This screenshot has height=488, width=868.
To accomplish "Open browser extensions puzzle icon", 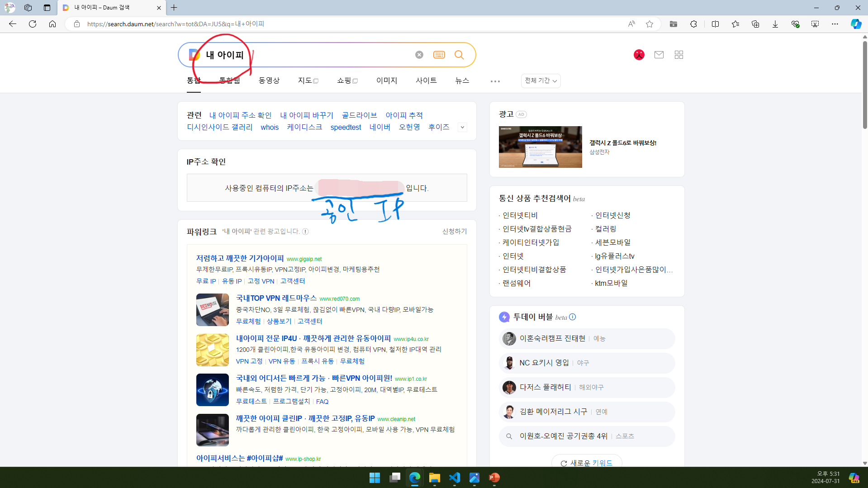I will 693,24.
